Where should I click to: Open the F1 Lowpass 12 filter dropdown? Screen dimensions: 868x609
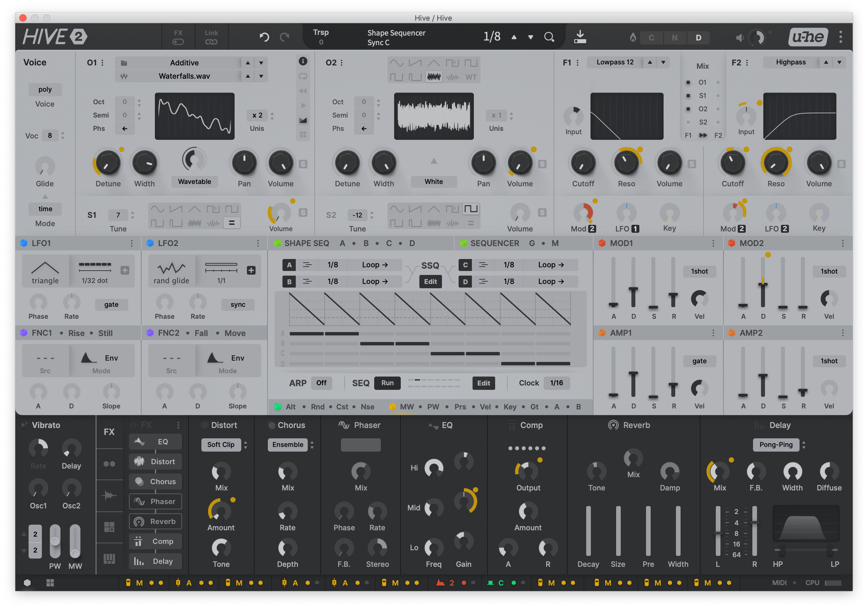click(615, 62)
